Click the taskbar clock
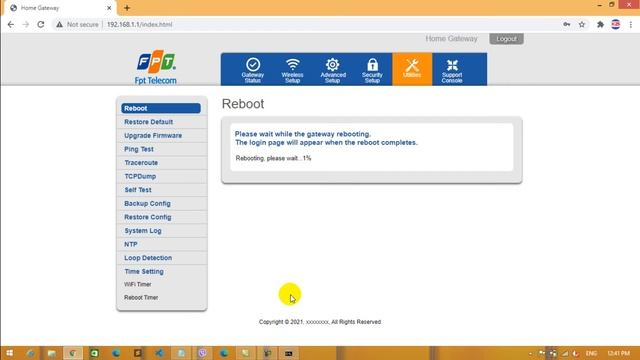This screenshot has width=640, height=360. coord(618,353)
